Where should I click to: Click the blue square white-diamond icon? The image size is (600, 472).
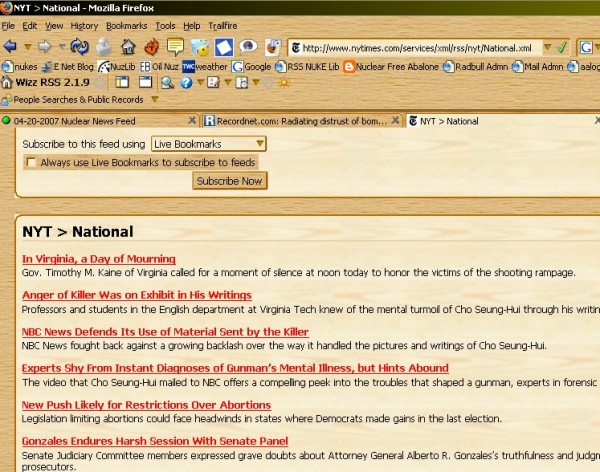coord(224,47)
